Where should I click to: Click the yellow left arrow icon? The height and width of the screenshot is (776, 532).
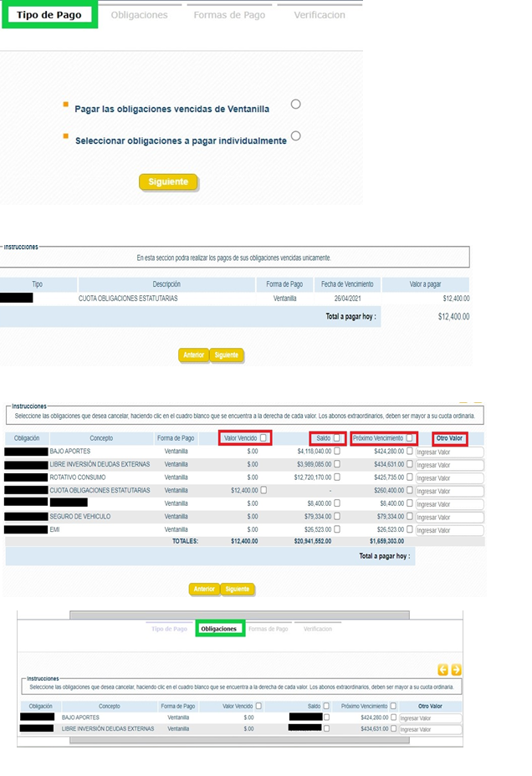click(443, 670)
